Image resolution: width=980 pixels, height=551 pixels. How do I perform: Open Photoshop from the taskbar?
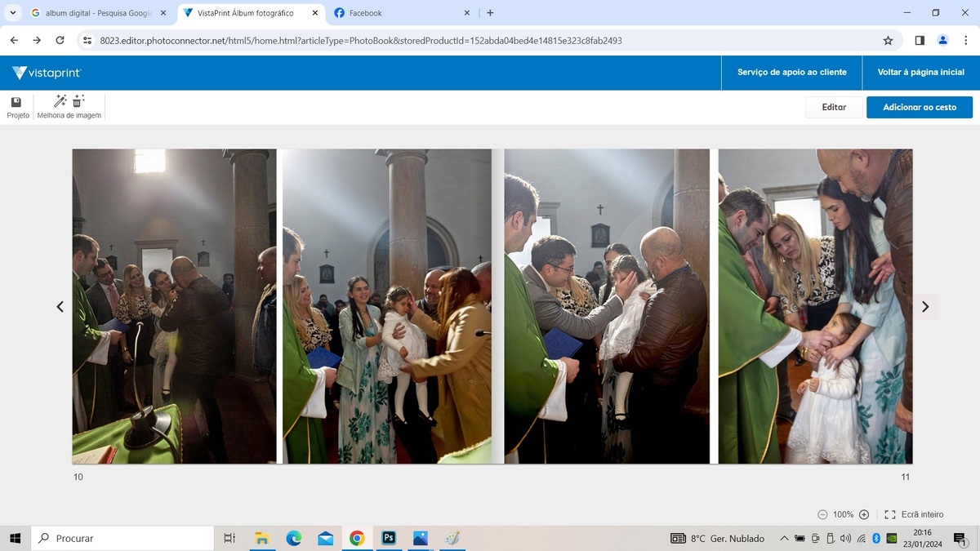(389, 538)
